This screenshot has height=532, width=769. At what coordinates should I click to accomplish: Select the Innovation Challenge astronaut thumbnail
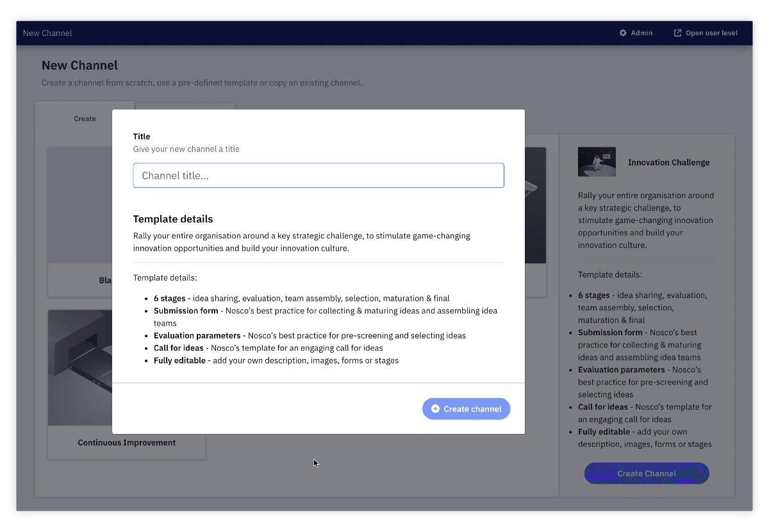[597, 162]
